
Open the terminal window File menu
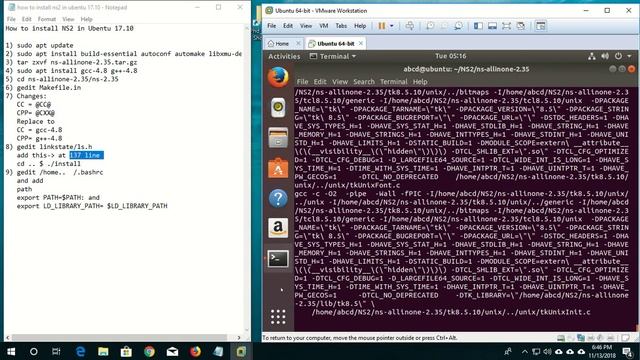click(302, 82)
